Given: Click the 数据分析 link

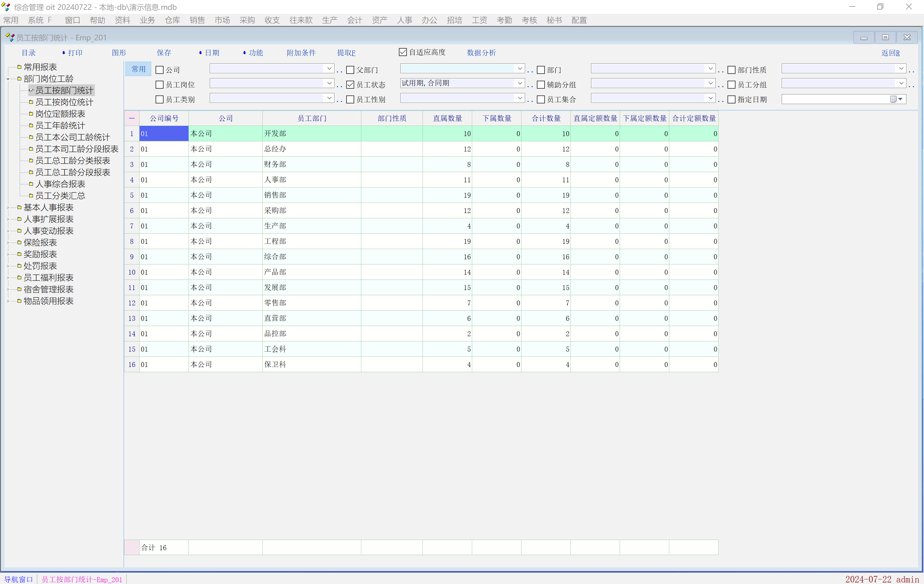Looking at the screenshot, I should (481, 53).
